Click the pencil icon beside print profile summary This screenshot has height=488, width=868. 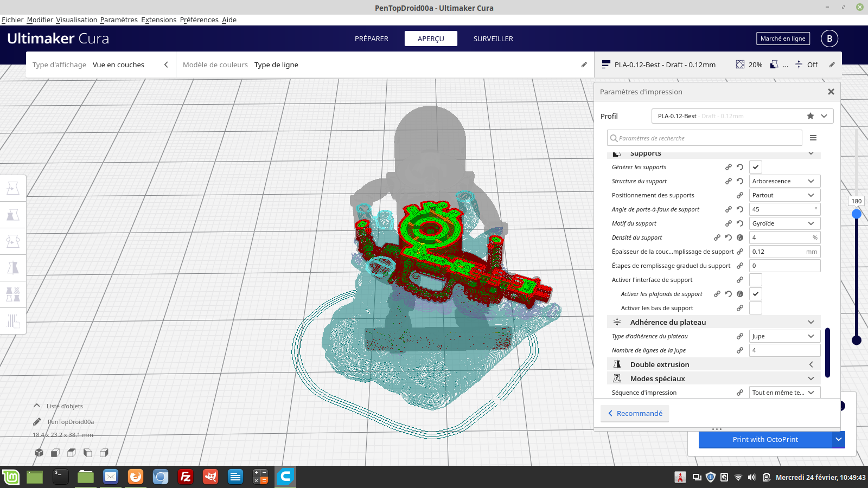coord(832,65)
